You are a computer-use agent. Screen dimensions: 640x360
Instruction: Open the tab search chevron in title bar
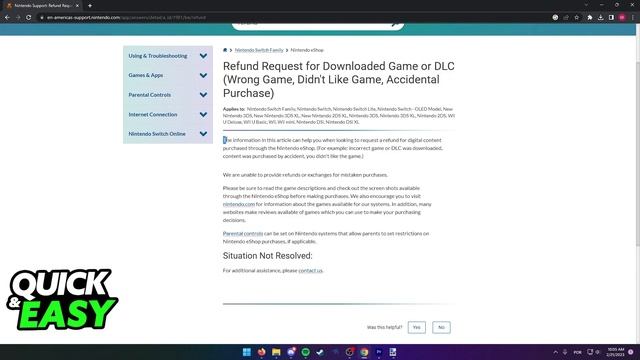tap(586, 5)
